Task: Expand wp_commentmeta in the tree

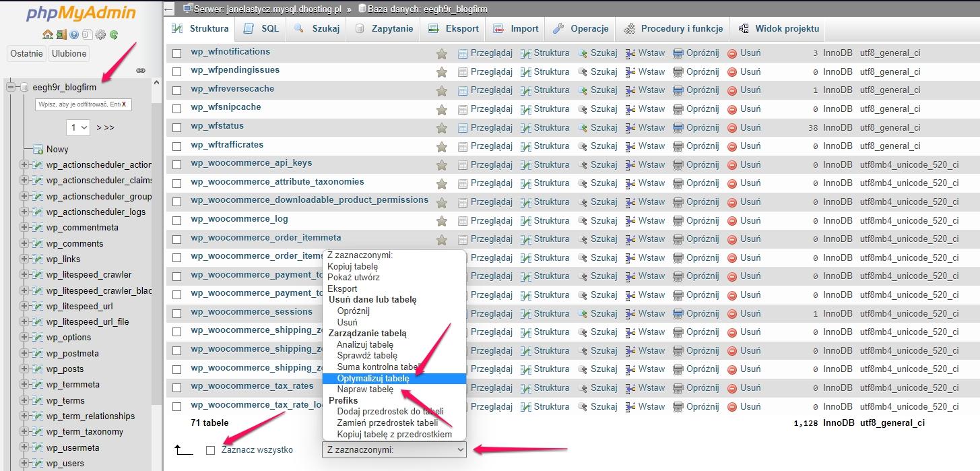Action: click(24, 228)
